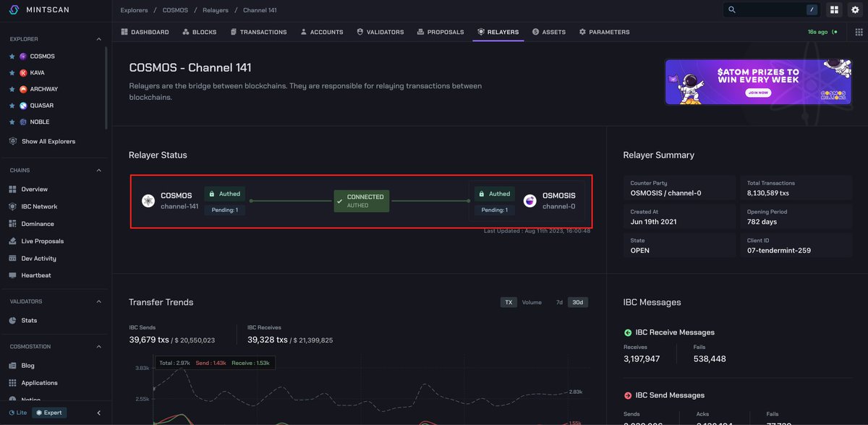Toggle the favorite star for COSMOS
This screenshot has height=425, width=868.
12,56
